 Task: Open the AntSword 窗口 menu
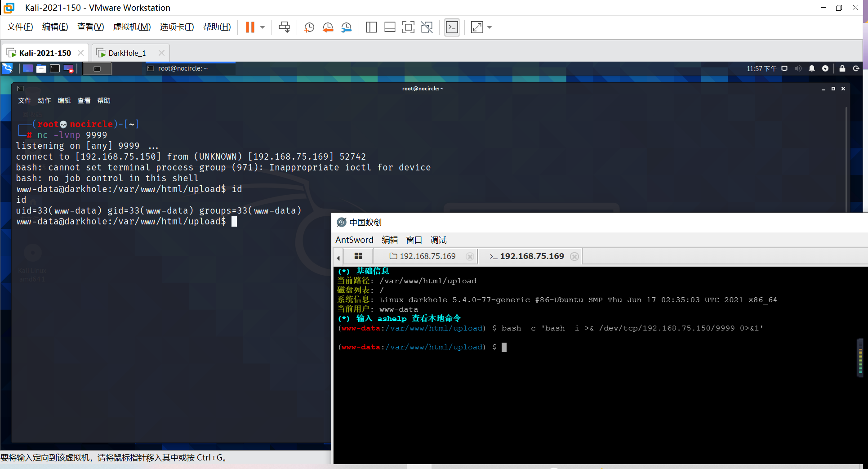click(x=414, y=240)
